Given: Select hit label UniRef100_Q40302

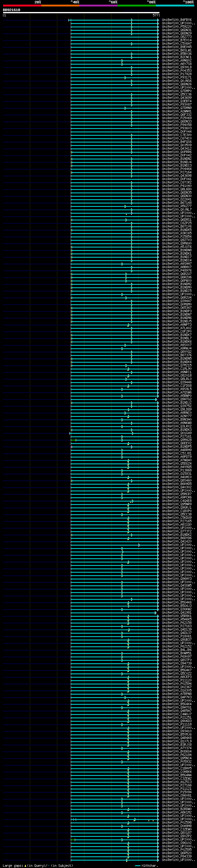Looking at the screenshot, I should click(177, 487).
